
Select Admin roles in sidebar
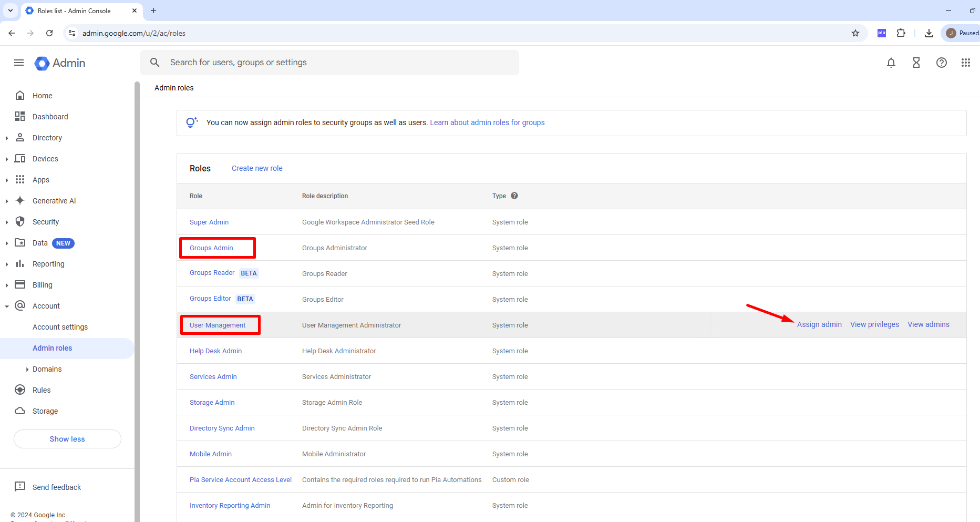pos(52,348)
